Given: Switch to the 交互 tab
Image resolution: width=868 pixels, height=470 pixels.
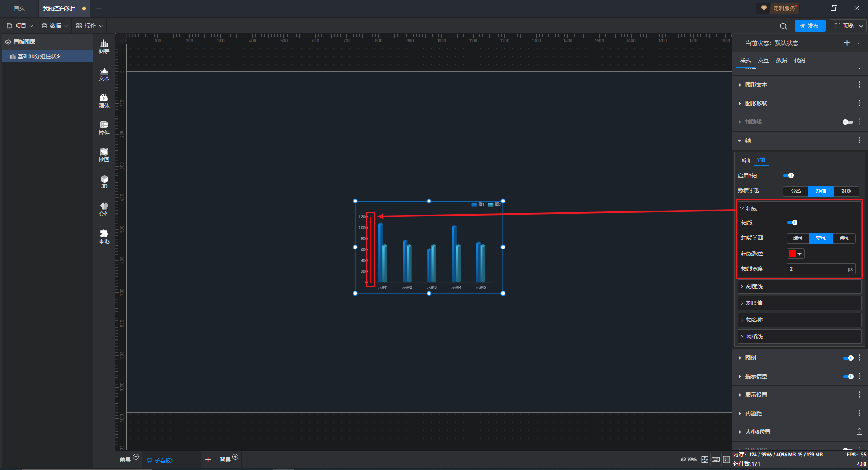Looking at the screenshot, I should (x=764, y=61).
